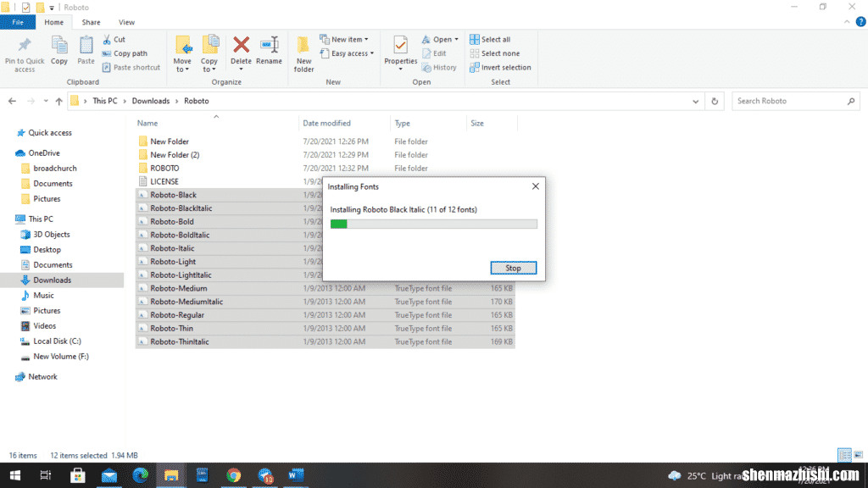Open the File menu tab
Viewport: 868px width, 488px height.
[18, 22]
